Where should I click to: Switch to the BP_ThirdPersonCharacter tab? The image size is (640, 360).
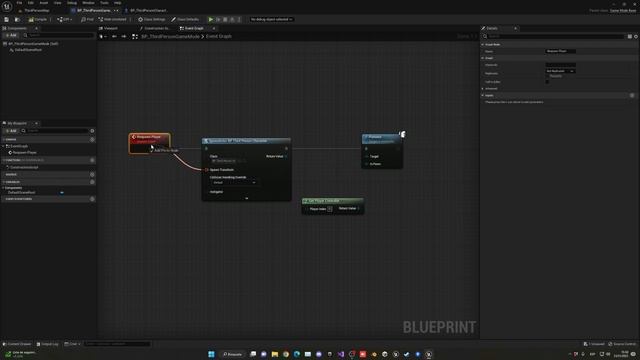coord(148,11)
